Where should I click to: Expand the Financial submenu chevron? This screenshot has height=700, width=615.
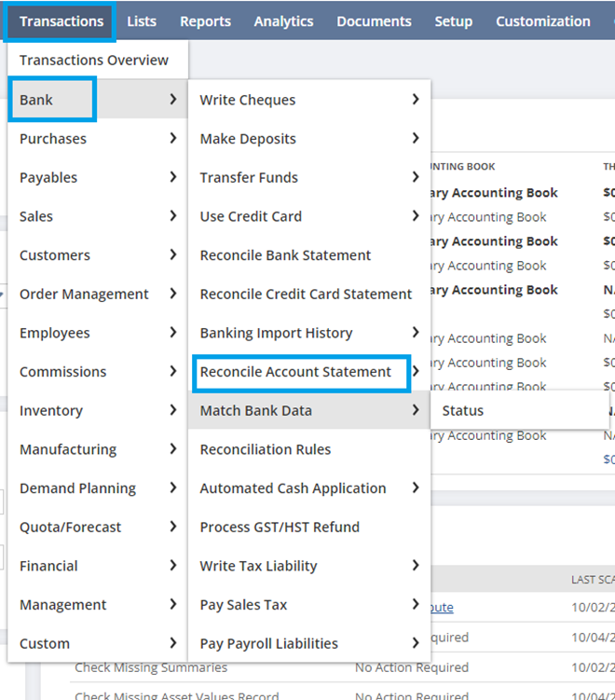[173, 566]
